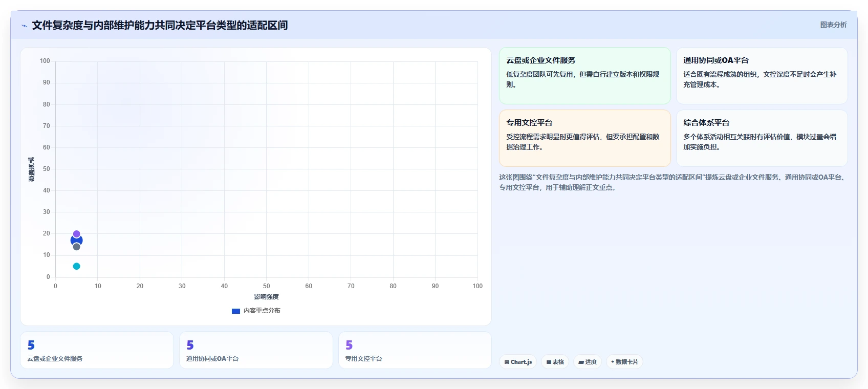Image resolution: width=868 pixels, height=389 pixels.
Task: Click the cyan data point in the chart
Action: click(77, 266)
